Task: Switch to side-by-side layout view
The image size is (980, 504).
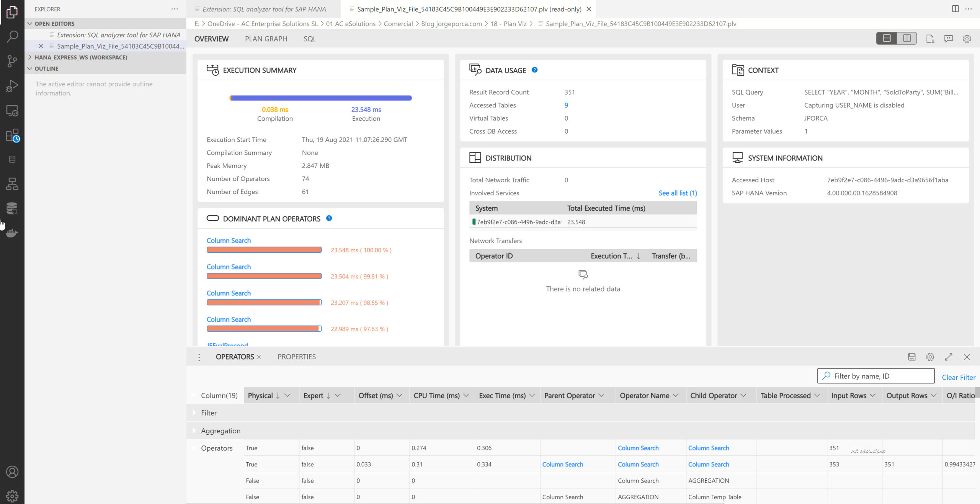Action: (x=907, y=39)
